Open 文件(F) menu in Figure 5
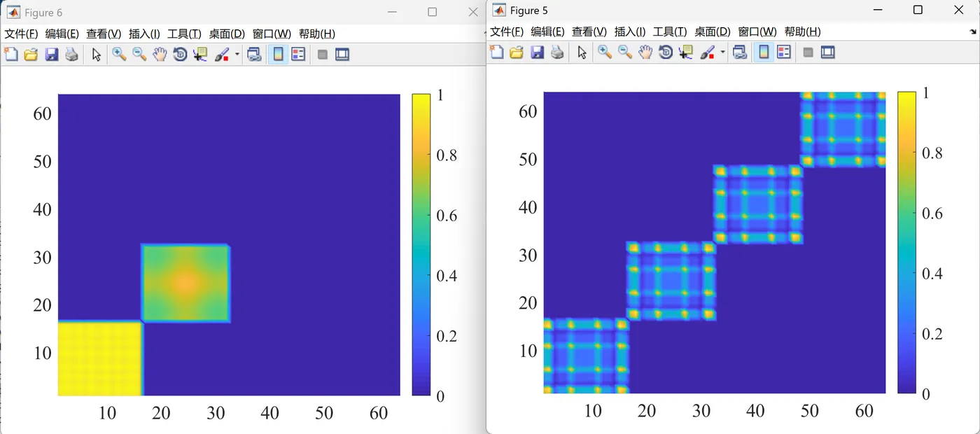The width and height of the screenshot is (980, 434). tap(507, 31)
